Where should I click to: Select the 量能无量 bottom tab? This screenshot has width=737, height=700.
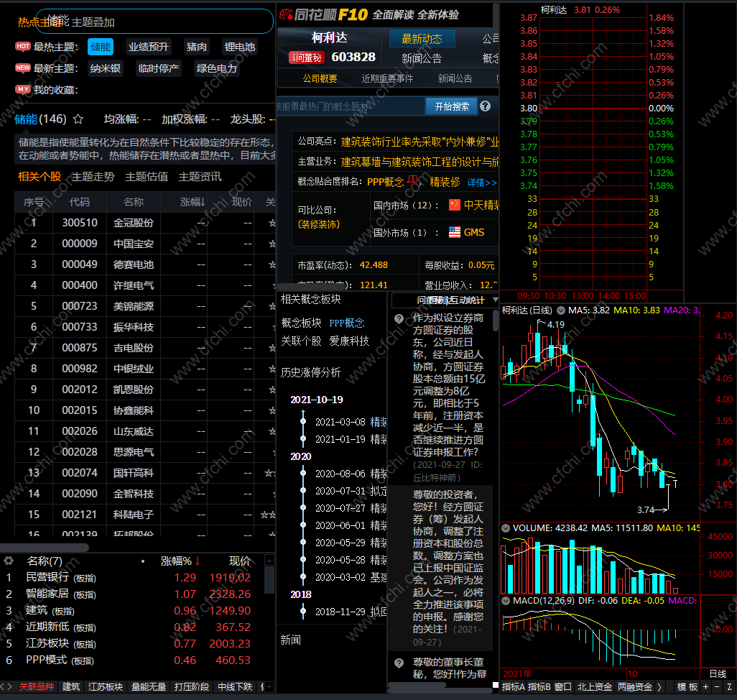[149, 687]
